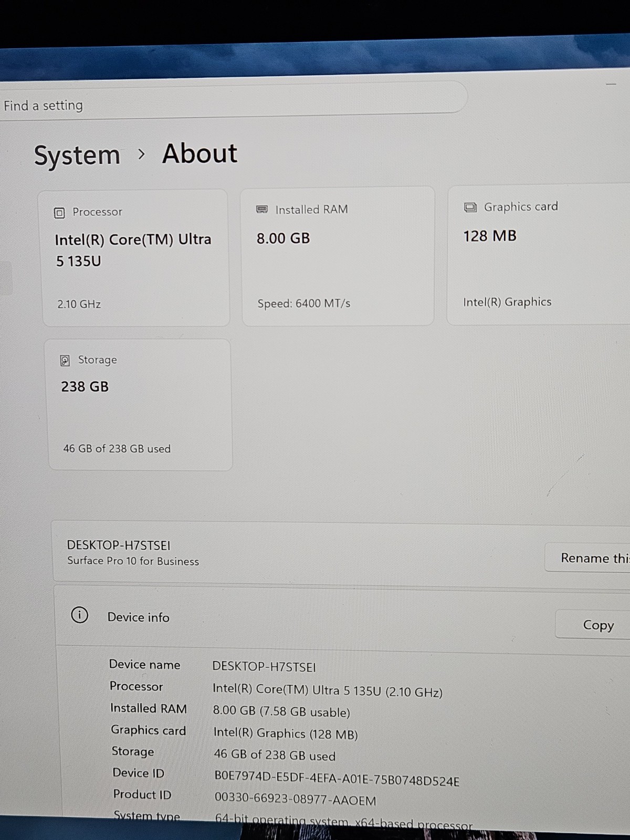This screenshot has width=630, height=840.
Task: Click the Storage drive icon
Action: [65, 360]
